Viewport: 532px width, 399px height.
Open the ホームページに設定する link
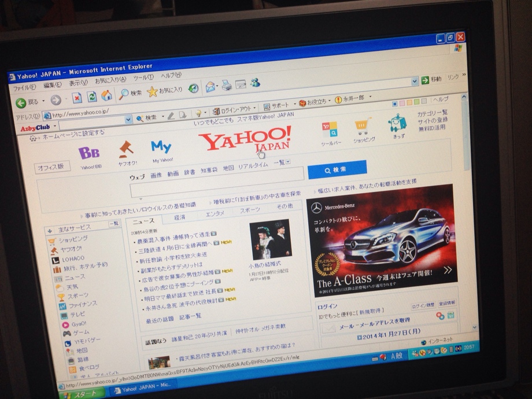[x=73, y=135]
